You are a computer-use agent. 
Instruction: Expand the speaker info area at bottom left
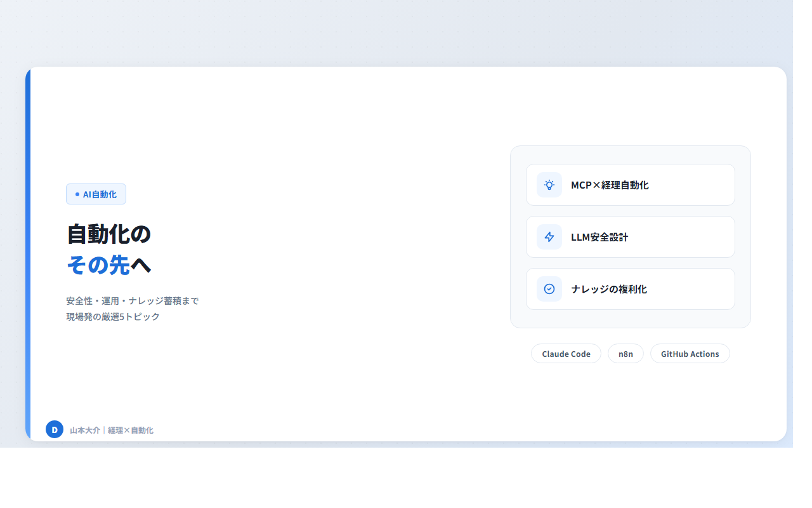pyautogui.click(x=98, y=430)
